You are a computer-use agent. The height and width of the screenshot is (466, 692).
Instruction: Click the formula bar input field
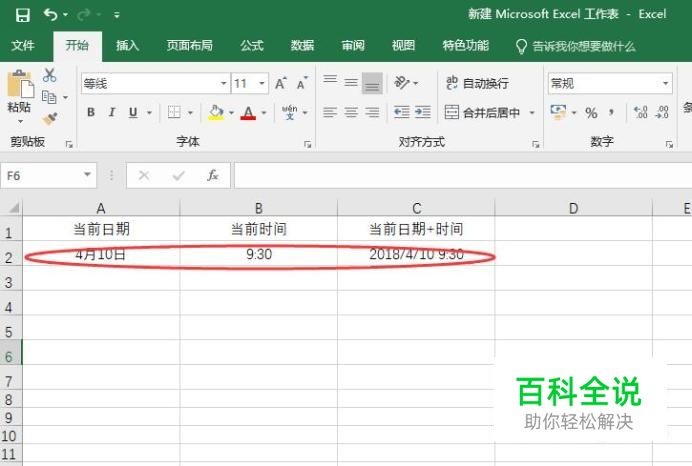[463, 176]
